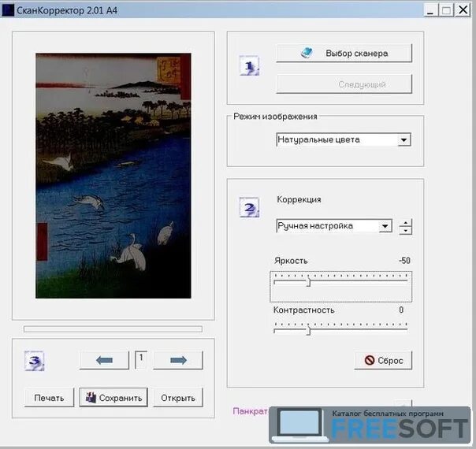Click the progress bar under the preview
Image resolution: width=476 pixels, height=449 pixels.
point(113,329)
